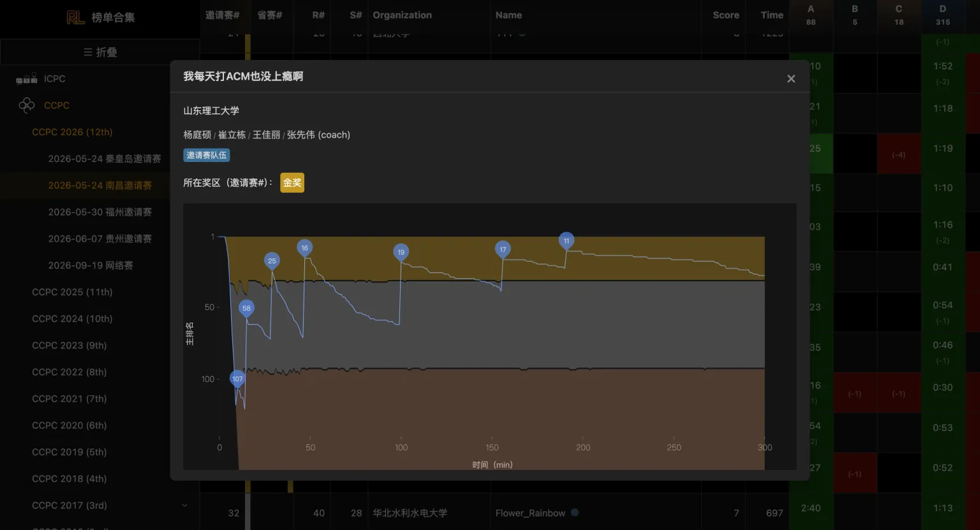Expand CCPC 2024 (10th) season
This screenshot has width=980, height=530.
(x=72, y=319)
